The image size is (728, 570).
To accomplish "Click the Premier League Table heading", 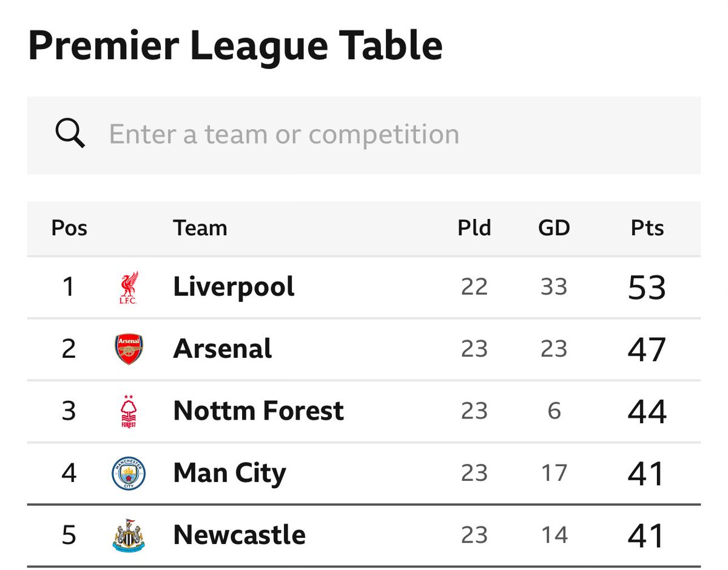I will pos(235,46).
